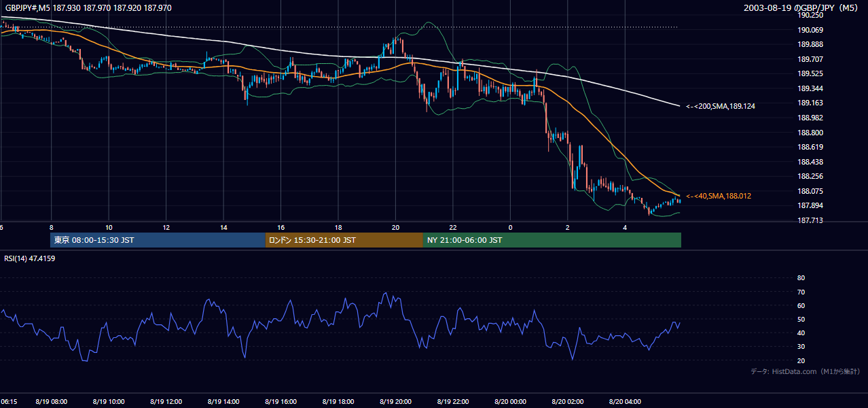Click price axis value 189.344
This screenshot has width=868, height=408.
pos(810,88)
